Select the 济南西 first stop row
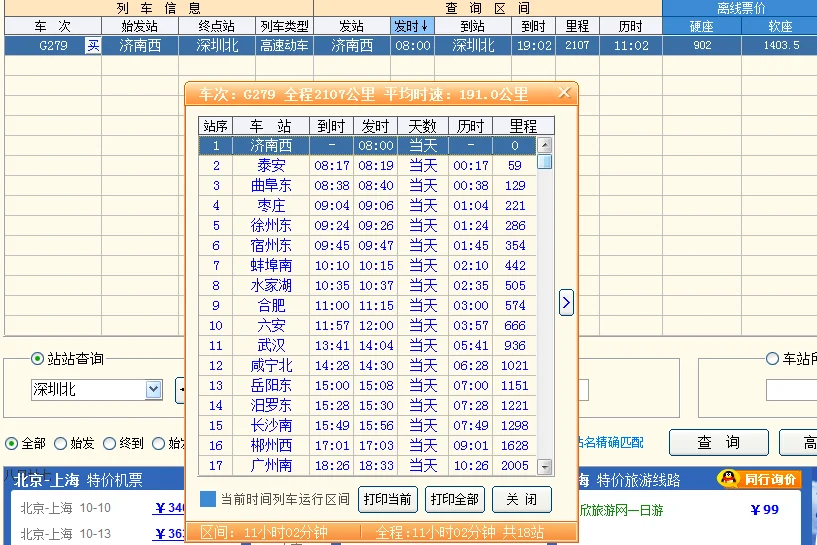The image size is (817, 545). [367, 145]
